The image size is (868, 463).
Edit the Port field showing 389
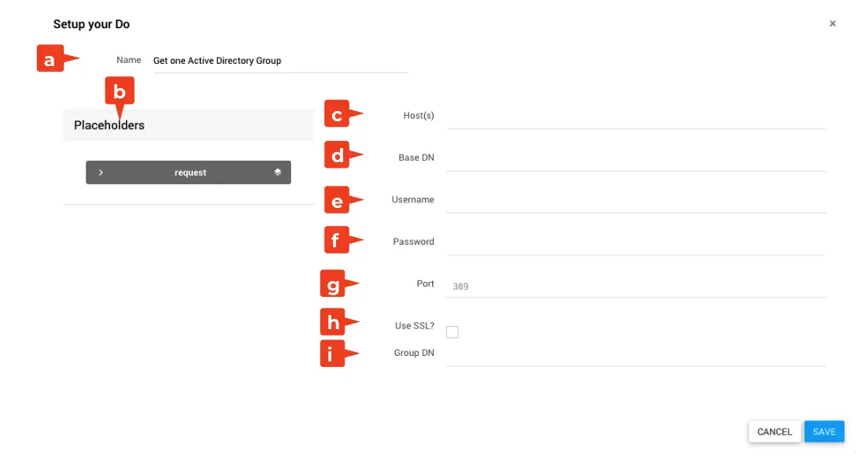pos(635,286)
